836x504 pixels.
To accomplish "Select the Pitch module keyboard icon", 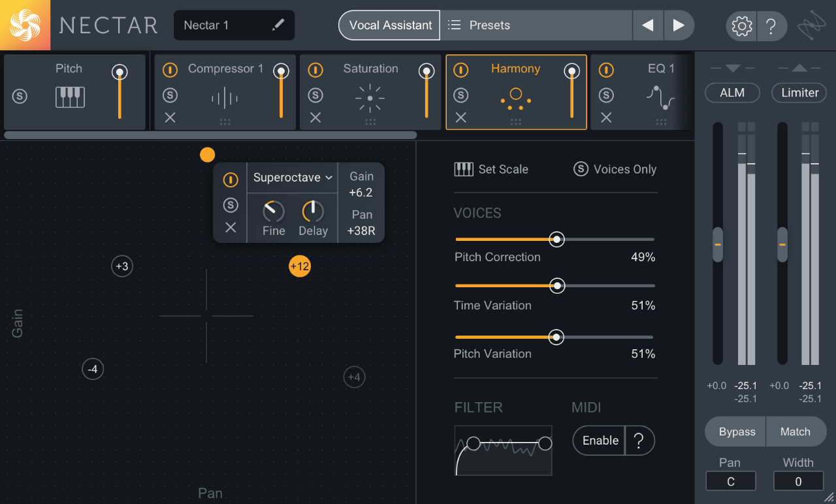I will click(70, 96).
